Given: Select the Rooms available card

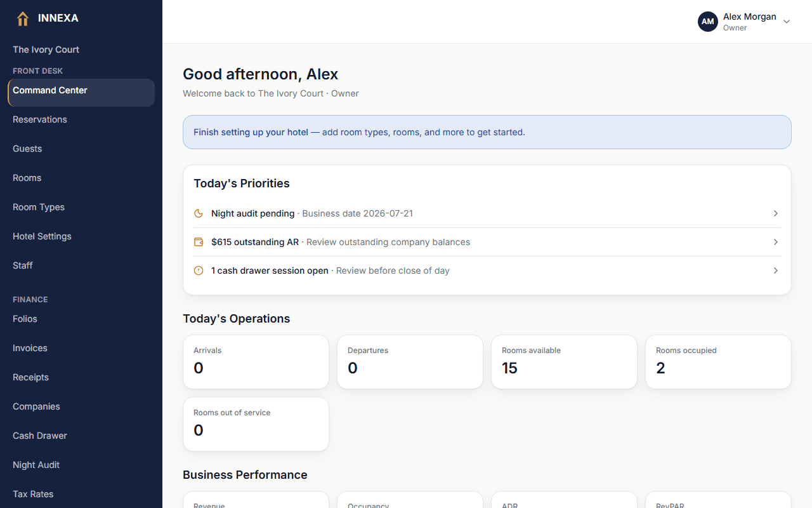Looking at the screenshot, I should click(564, 362).
